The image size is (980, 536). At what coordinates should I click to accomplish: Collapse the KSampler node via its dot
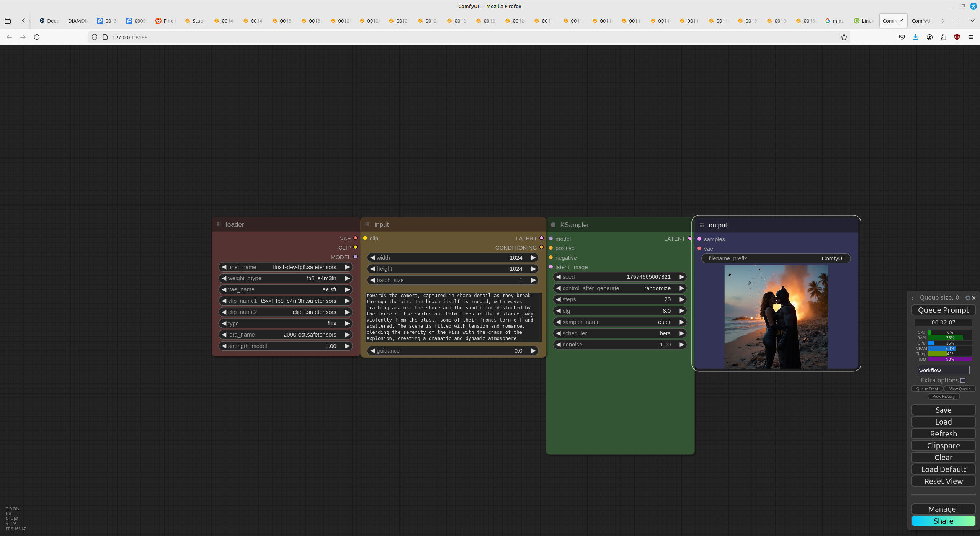point(553,225)
